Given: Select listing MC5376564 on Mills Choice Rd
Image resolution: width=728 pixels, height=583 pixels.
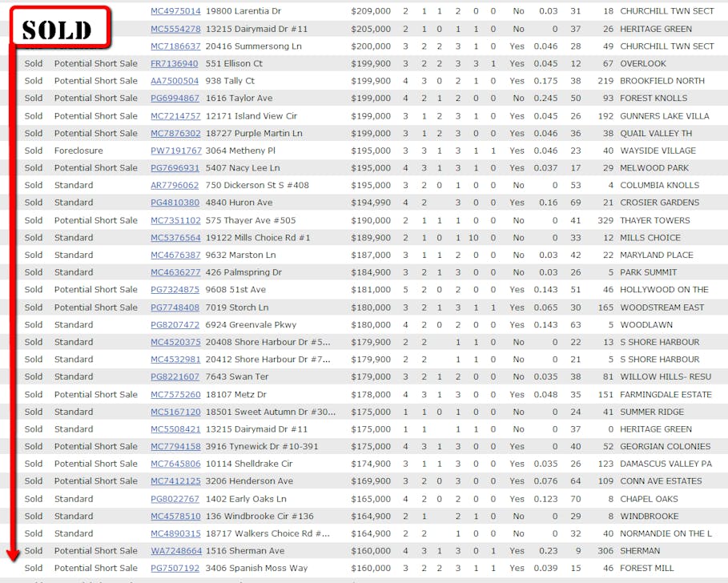Looking at the screenshot, I should point(175,238).
